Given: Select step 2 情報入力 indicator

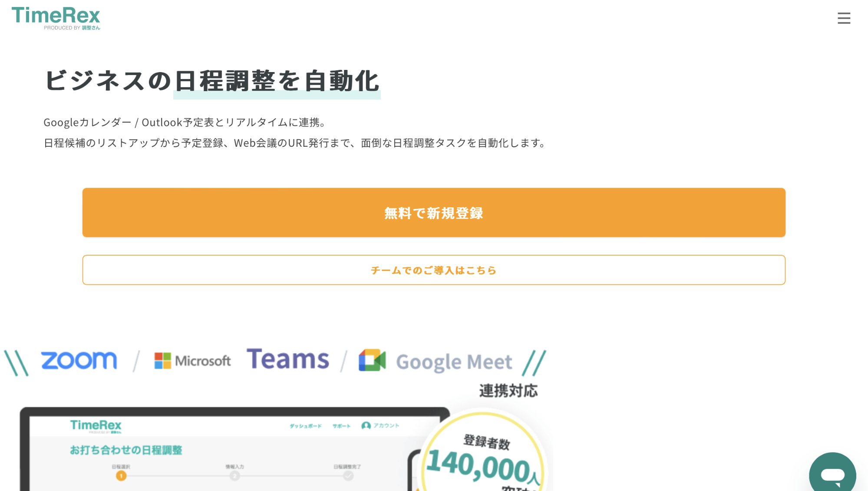Looking at the screenshot, I should pyautogui.click(x=234, y=475).
